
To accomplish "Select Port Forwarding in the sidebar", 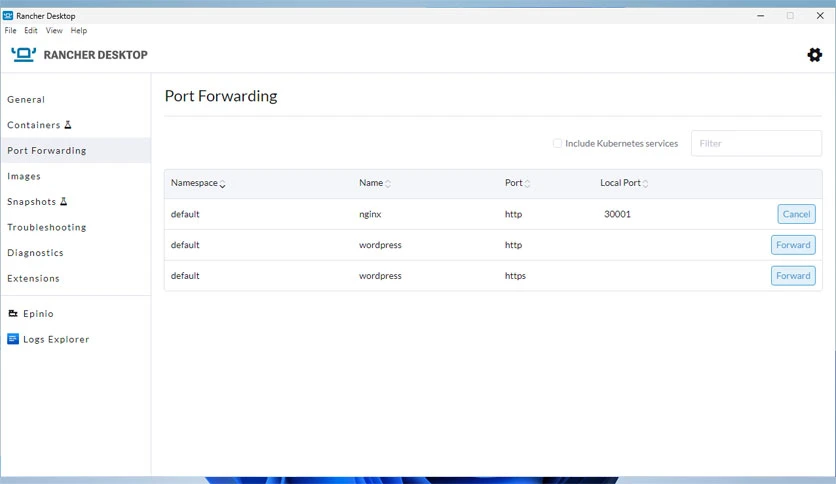I will pos(76,150).
